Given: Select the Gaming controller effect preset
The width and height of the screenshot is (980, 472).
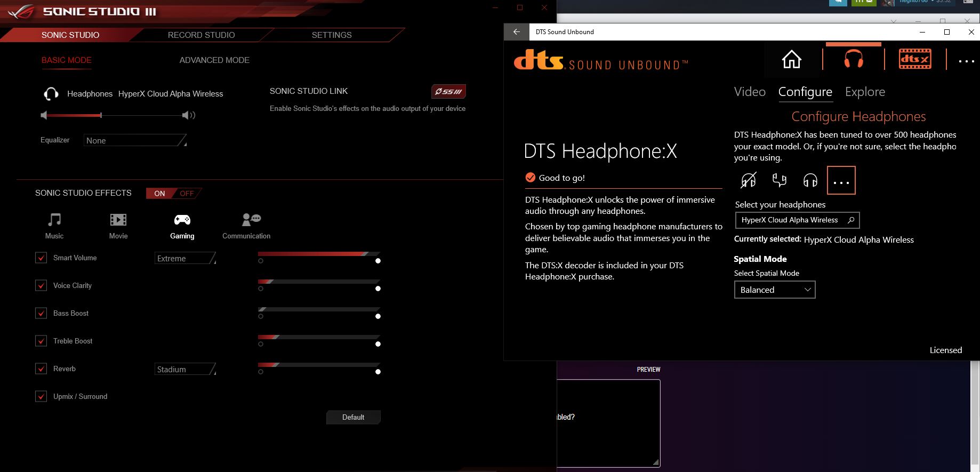Looking at the screenshot, I should tap(182, 226).
